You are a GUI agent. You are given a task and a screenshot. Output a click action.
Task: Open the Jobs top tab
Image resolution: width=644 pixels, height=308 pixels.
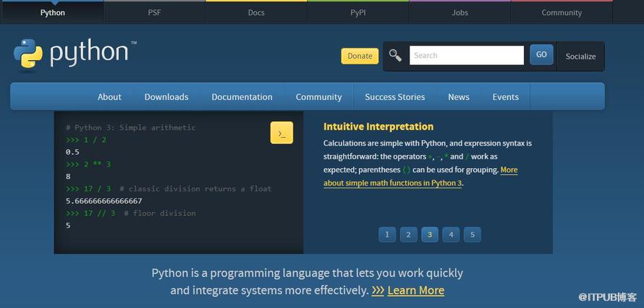460,12
